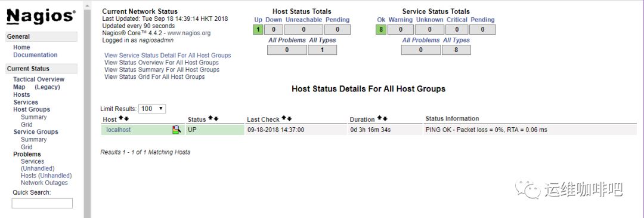This screenshot has width=644, height=218.
Task: Open All Problems under Host Status Totals
Action: pos(287,40)
